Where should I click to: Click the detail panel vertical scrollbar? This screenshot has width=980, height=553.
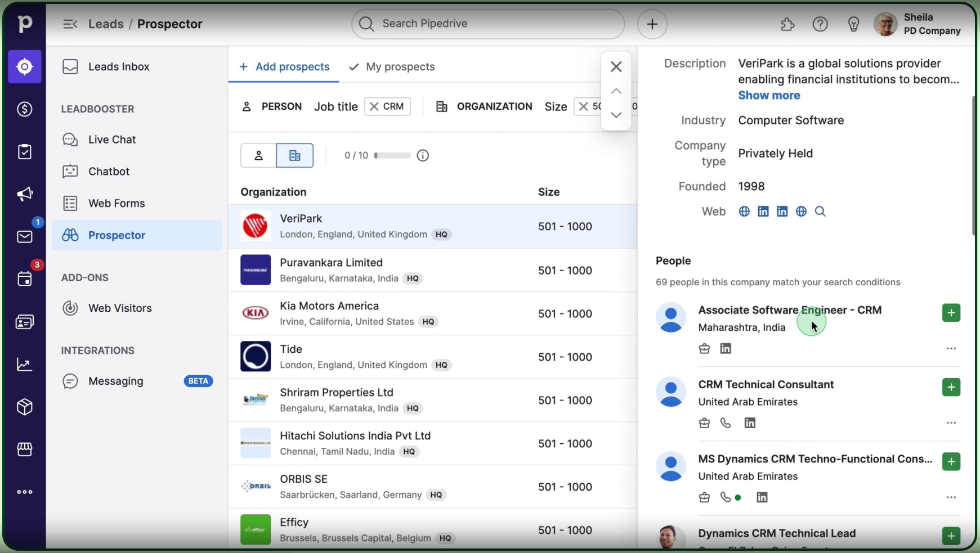(974, 166)
